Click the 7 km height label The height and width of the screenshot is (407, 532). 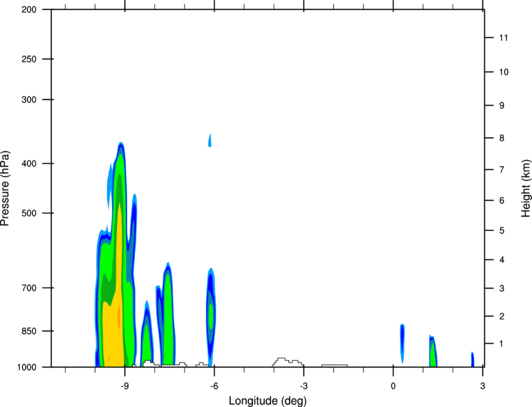[502, 170]
